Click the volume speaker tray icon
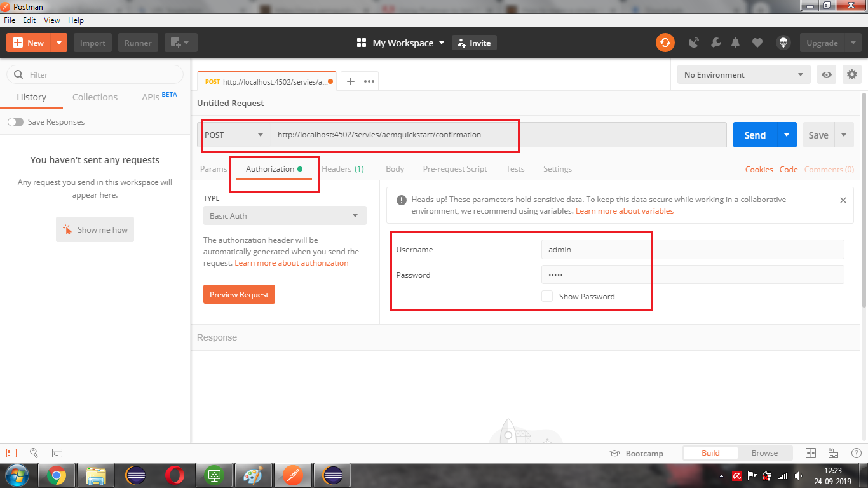868x488 pixels. coord(798,475)
